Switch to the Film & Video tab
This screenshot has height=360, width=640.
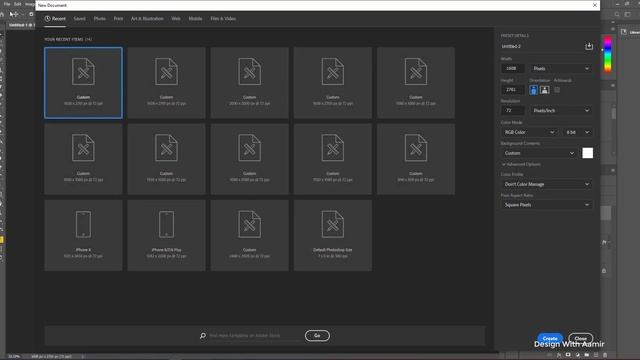[x=223, y=19]
